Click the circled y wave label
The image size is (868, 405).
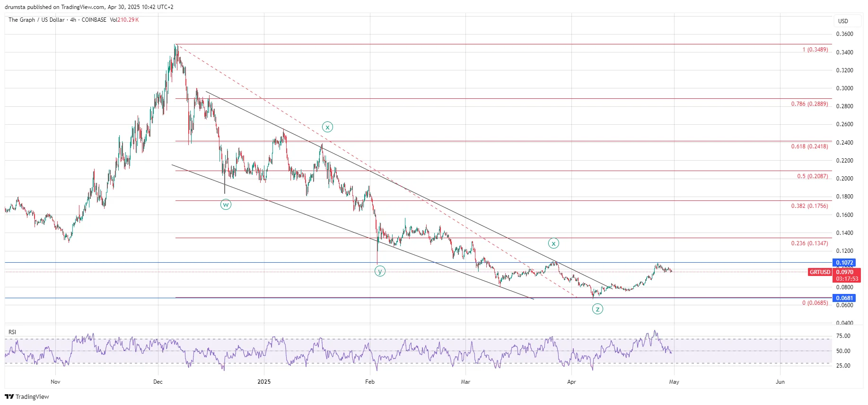tap(380, 271)
